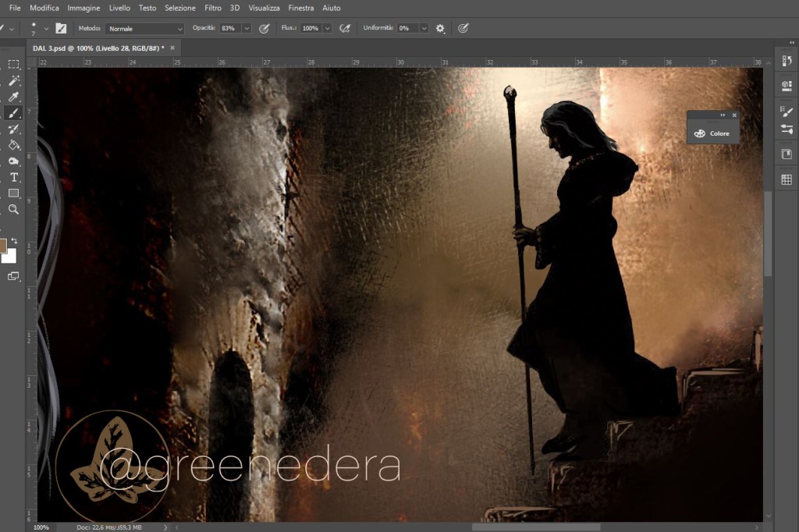Open the Brush Settings panel icon
Viewport: 799px width, 532px height.
point(787,112)
